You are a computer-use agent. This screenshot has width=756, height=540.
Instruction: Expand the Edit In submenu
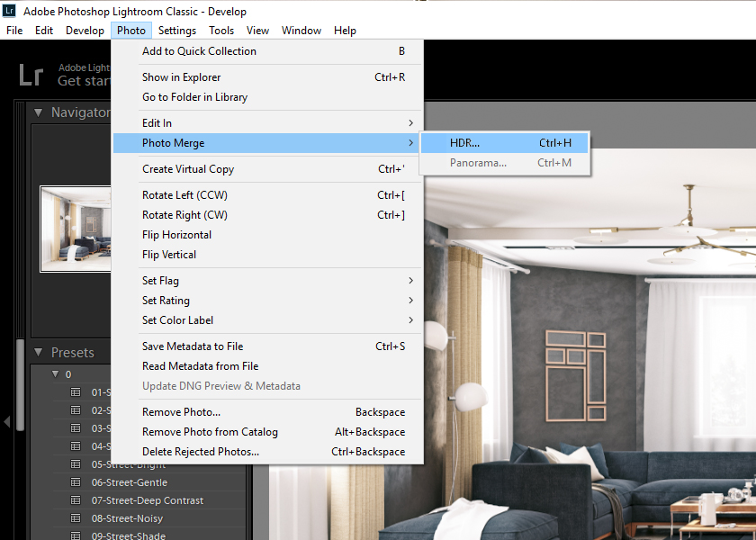[x=267, y=123]
